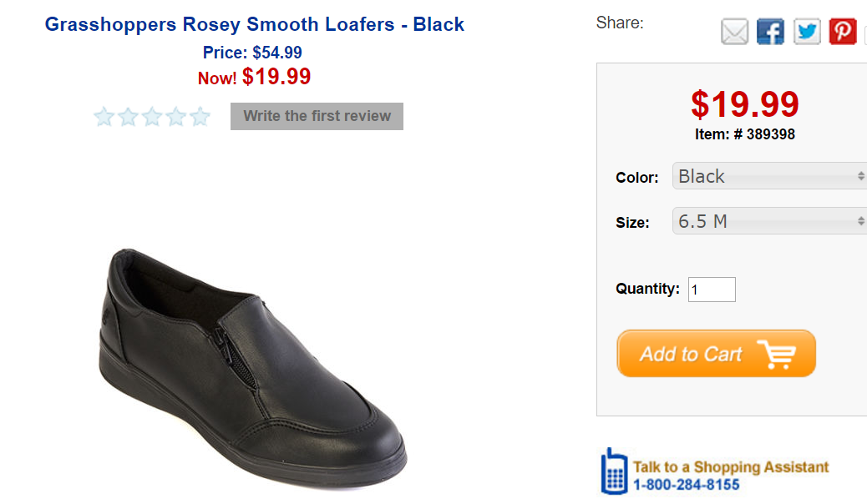Image resolution: width=867 pixels, height=504 pixels.
Task: Click the blue phone icon
Action: [x=614, y=471]
